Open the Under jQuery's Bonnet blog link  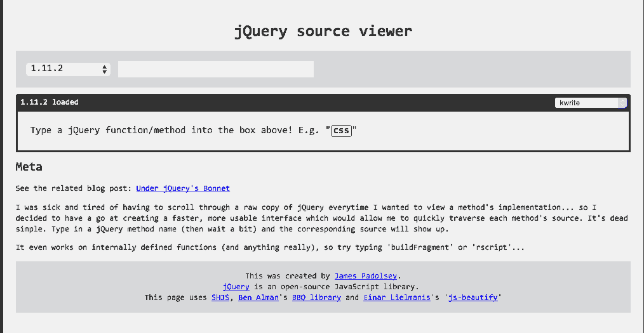pyautogui.click(x=183, y=188)
